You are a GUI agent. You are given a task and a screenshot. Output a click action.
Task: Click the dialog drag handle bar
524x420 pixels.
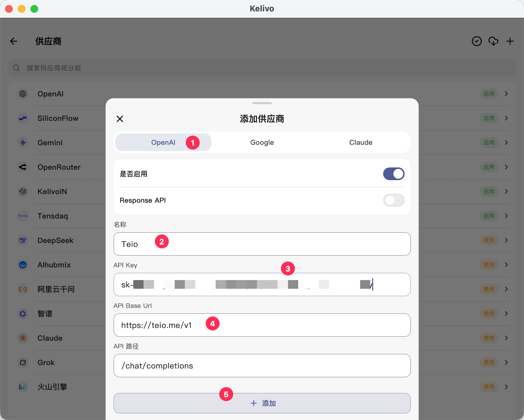pyautogui.click(x=262, y=103)
